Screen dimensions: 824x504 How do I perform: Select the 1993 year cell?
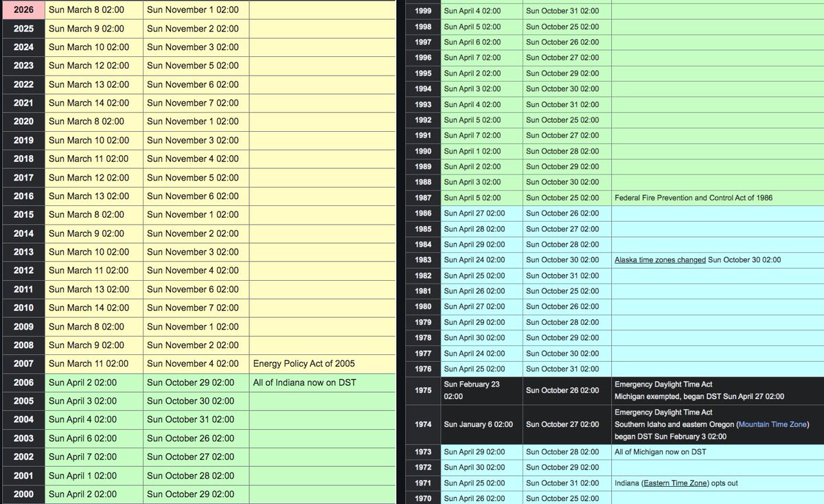click(424, 105)
